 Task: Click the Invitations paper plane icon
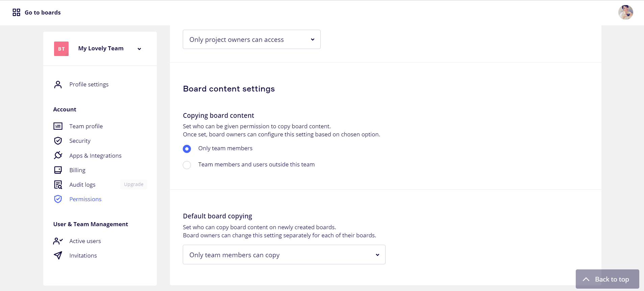coord(58,256)
